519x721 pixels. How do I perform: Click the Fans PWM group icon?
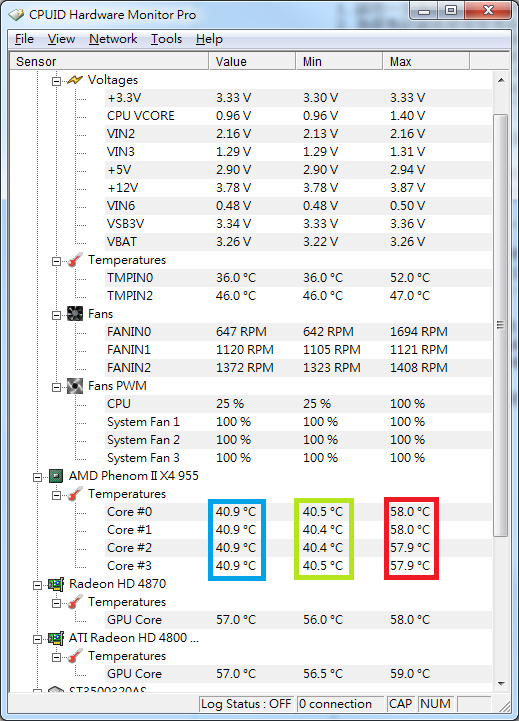click(75, 386)
